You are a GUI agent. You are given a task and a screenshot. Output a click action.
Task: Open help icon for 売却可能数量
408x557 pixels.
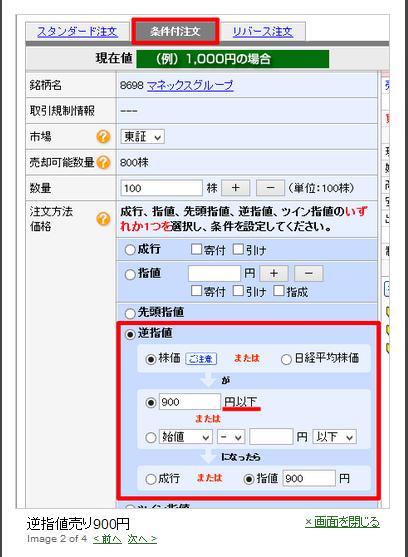pos(103,162)
